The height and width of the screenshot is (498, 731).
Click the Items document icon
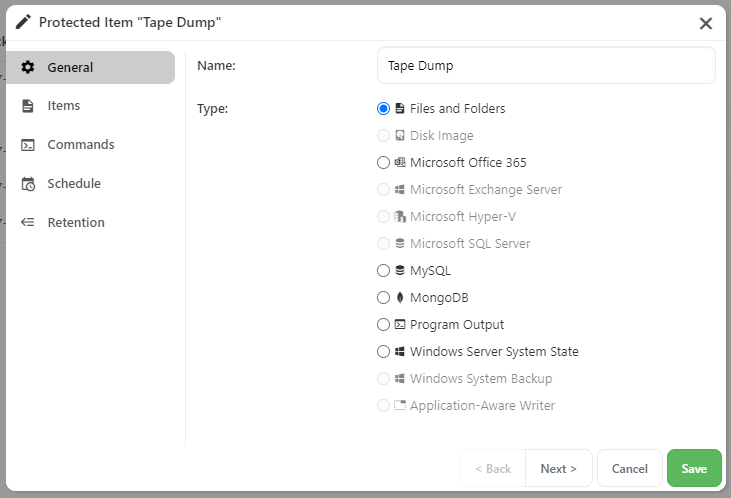click(x=28, y=106)
